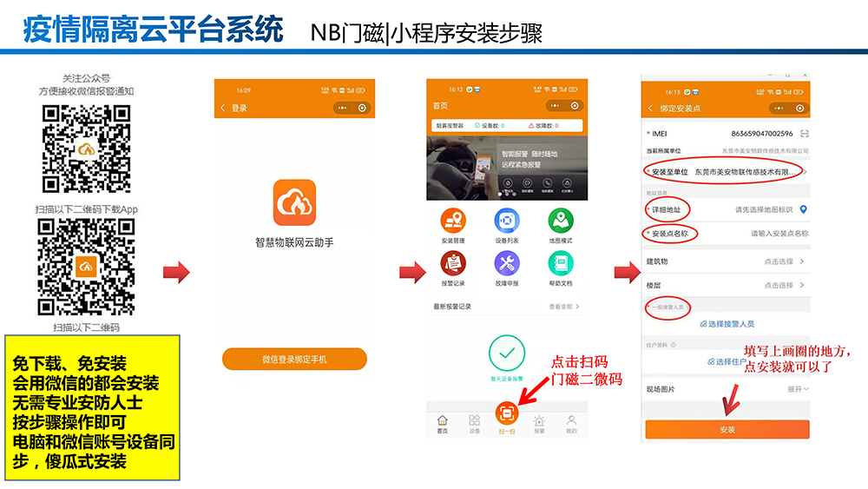Click the orange 安装 install button
Screen dimensions: 868x489
tap(727, 430)
